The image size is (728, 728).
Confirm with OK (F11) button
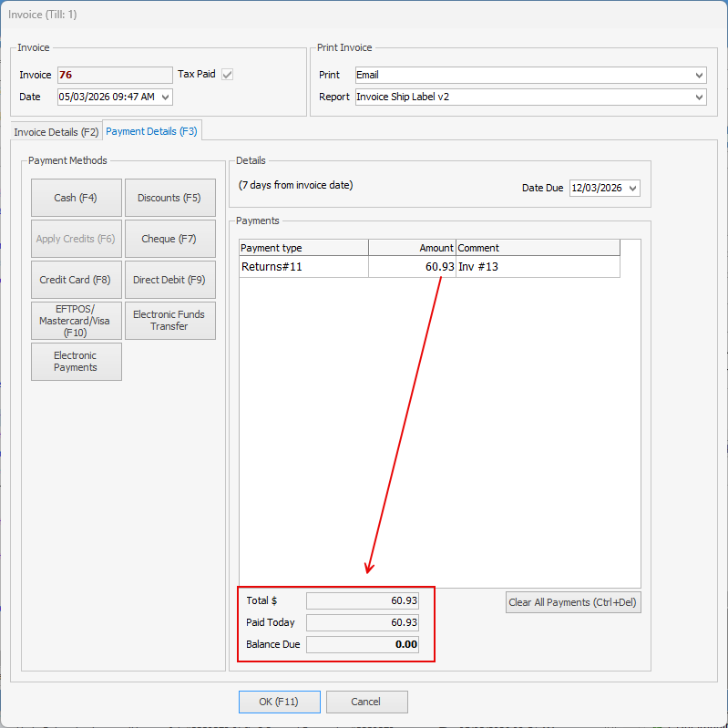(280, 702)
